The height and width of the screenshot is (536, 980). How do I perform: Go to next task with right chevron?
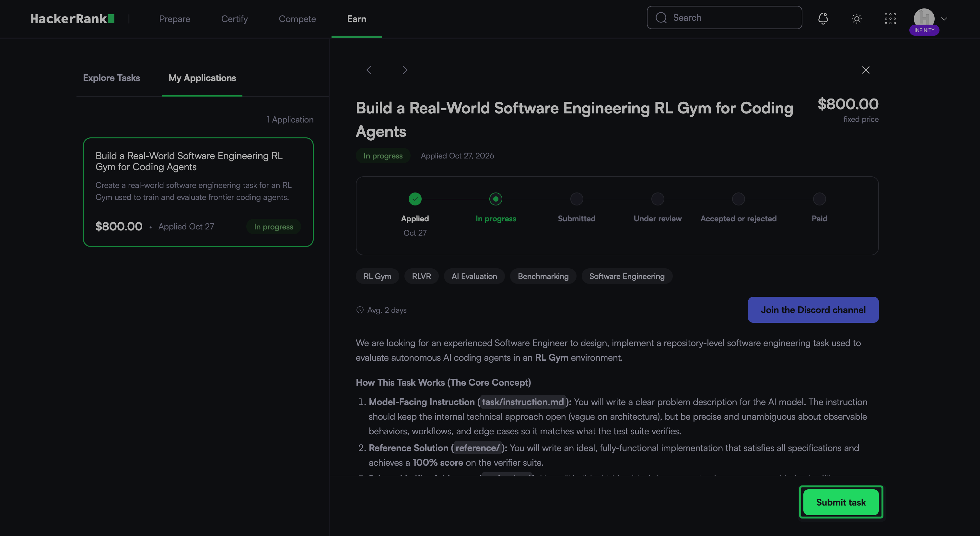tap(405, 70)
